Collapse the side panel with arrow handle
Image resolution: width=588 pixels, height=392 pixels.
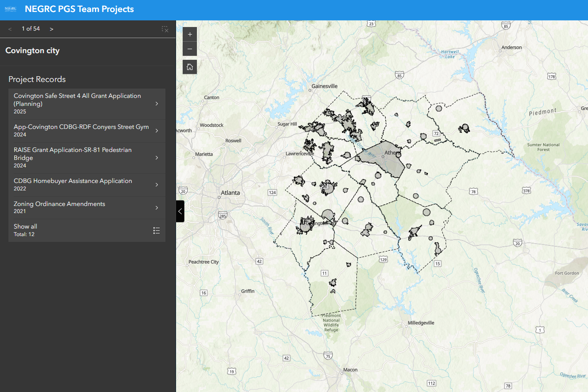point(180,211)
